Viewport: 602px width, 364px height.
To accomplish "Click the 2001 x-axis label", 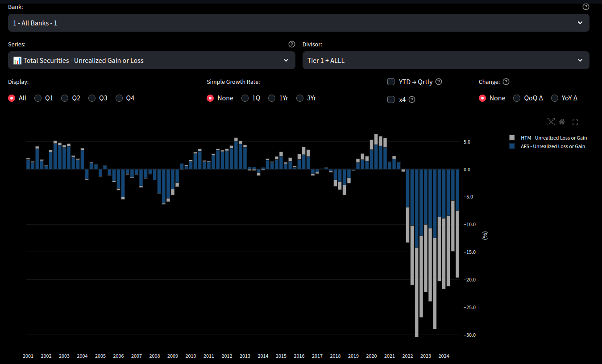I will click(x=28, y=356).
